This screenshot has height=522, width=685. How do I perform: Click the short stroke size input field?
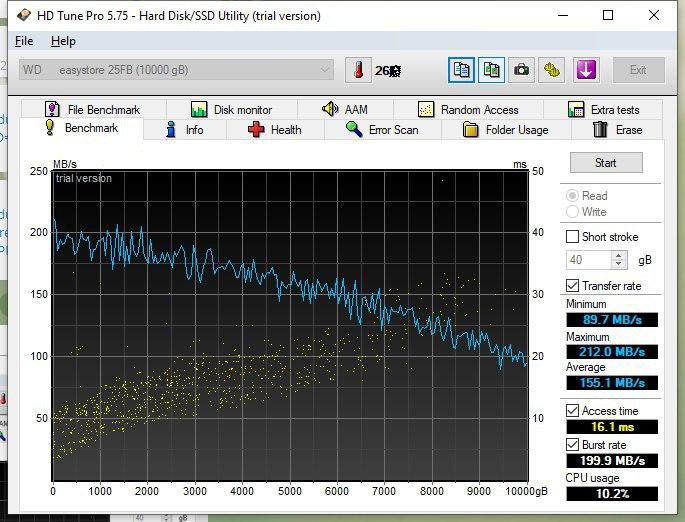pyautogui.click(x=588, y=260)
